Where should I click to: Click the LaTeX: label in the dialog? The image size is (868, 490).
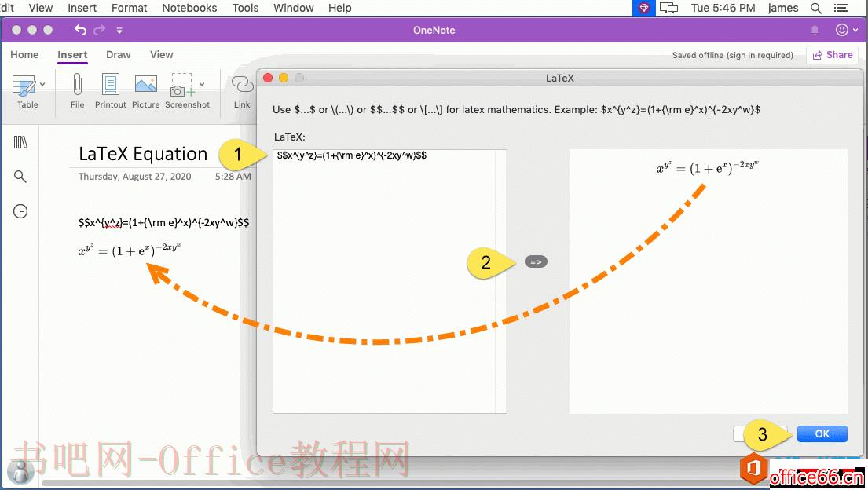[290, 137]
